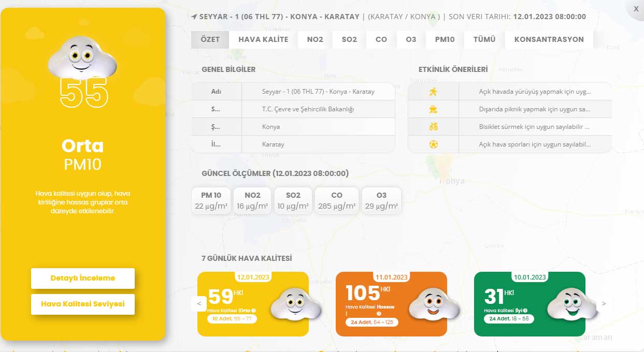This screenshot has height=352, width=644.
Task: Click the GENEL BİLGİLER heading
Action: [228, 69]
